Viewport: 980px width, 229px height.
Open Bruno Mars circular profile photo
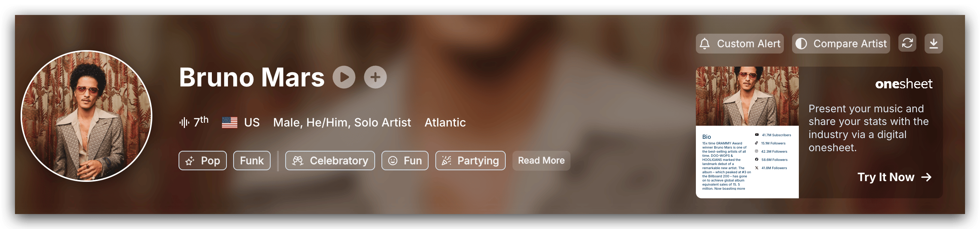point(87,116)
